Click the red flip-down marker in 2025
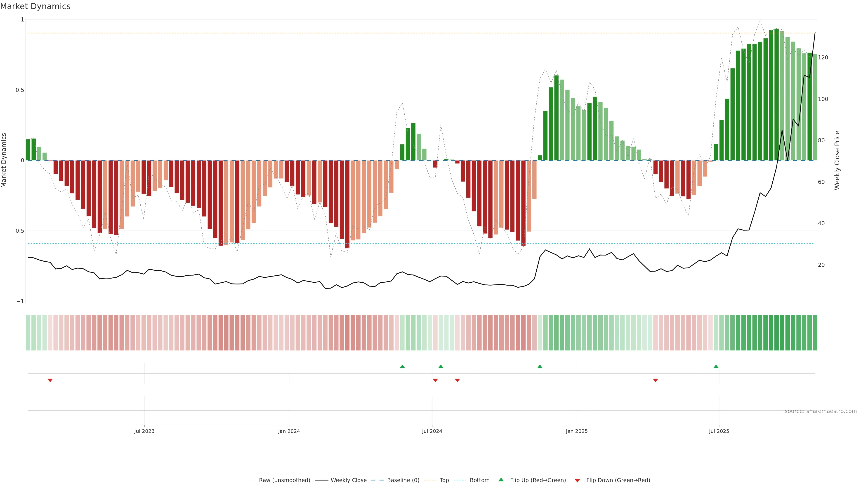Screen dimensions: 868x488 (x=655, y=380)
